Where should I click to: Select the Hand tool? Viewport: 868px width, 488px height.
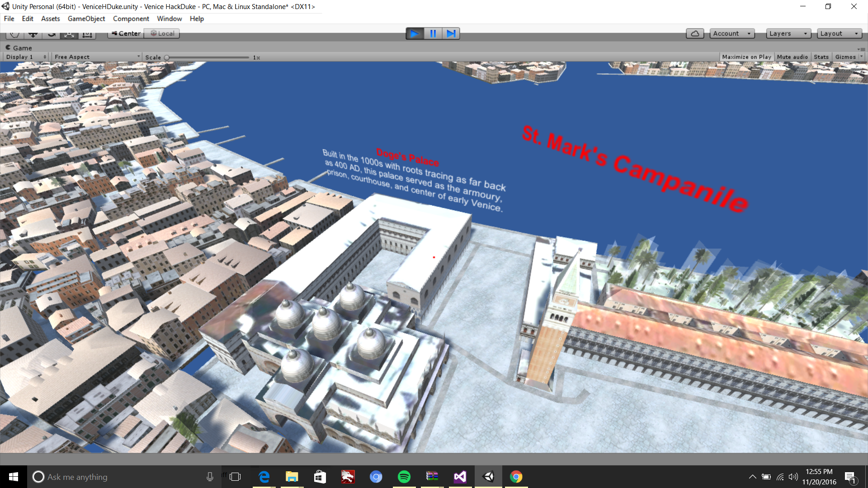pos(14,34)
